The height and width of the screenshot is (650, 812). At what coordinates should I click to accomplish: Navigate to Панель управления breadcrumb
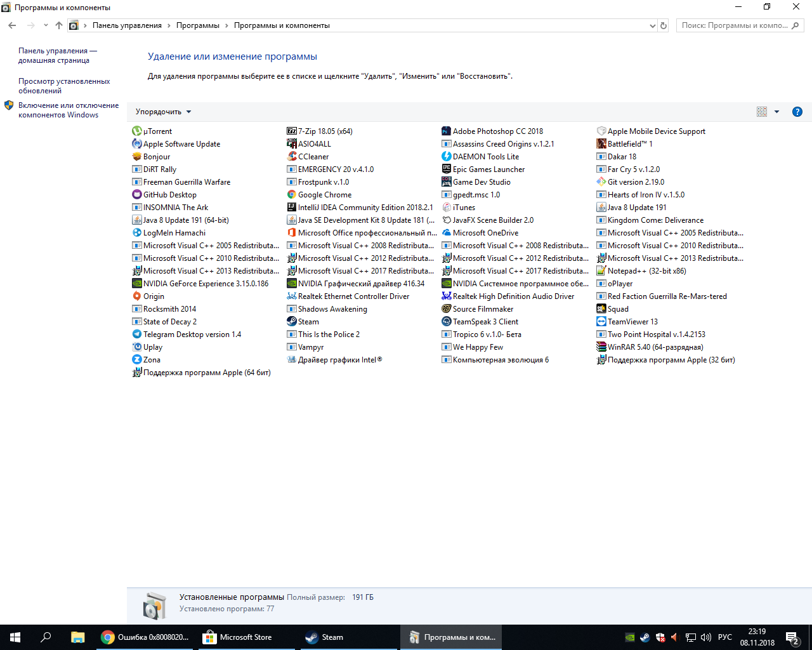(127, 25)
